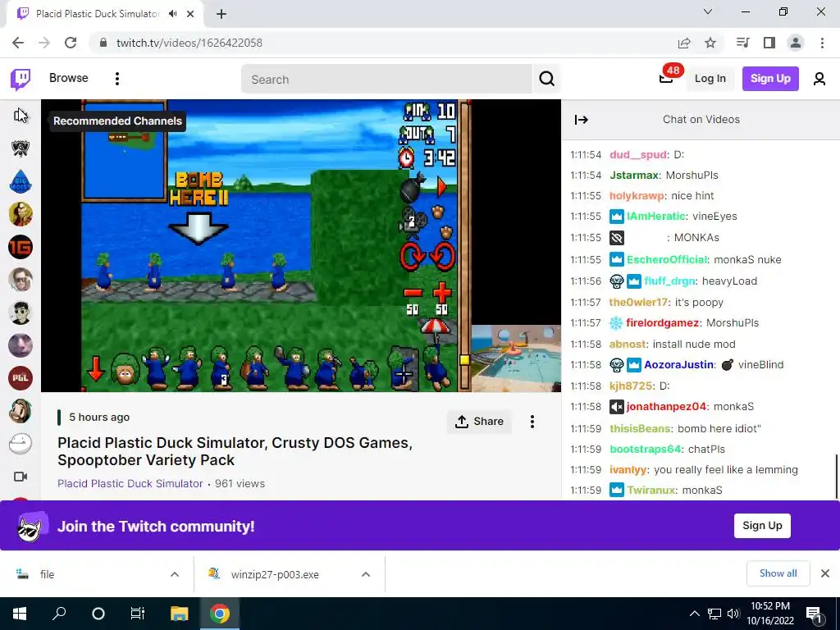The height and width of the screenshot is (630, 840).
Task: Open the PGL channel avatar in sidebar
Action: 21,377
